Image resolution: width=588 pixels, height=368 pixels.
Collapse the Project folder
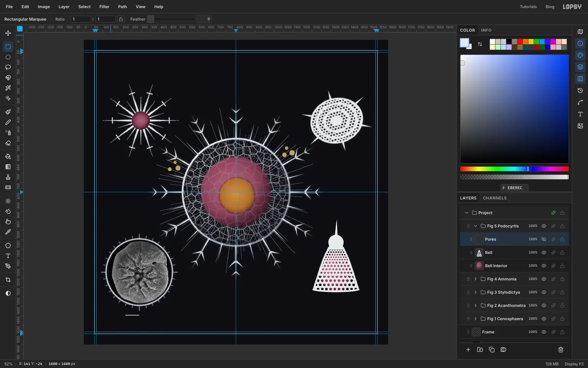pos(467,213)
